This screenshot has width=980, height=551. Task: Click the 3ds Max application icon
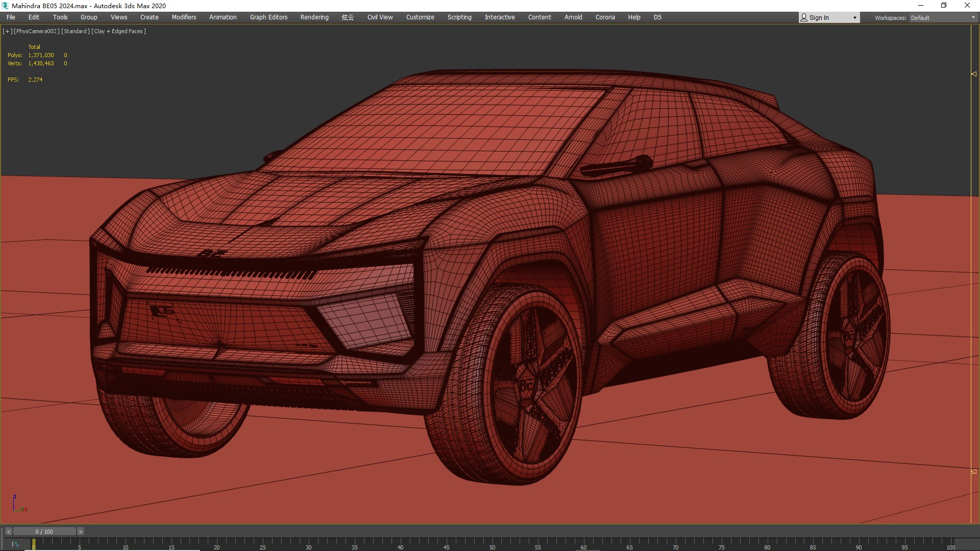(x=5, y=6)
